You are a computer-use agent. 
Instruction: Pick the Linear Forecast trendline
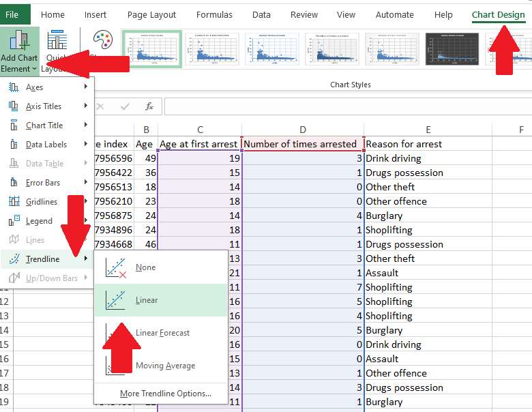pyautogui.click(x=162, y=333)
